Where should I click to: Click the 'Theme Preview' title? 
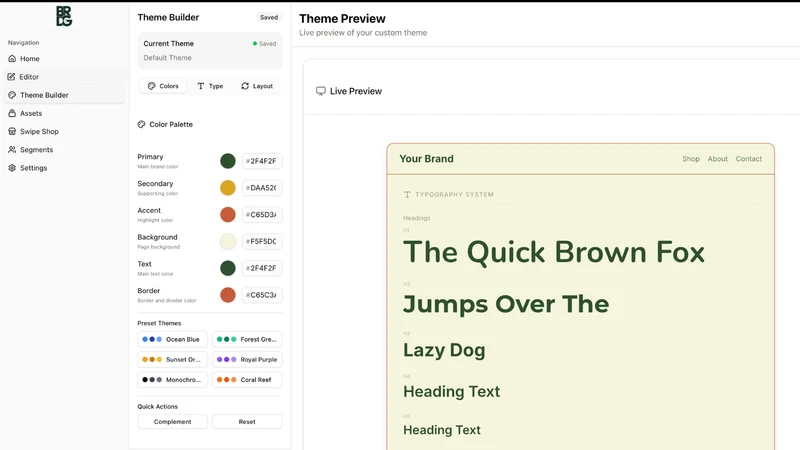tap(342, 18)
